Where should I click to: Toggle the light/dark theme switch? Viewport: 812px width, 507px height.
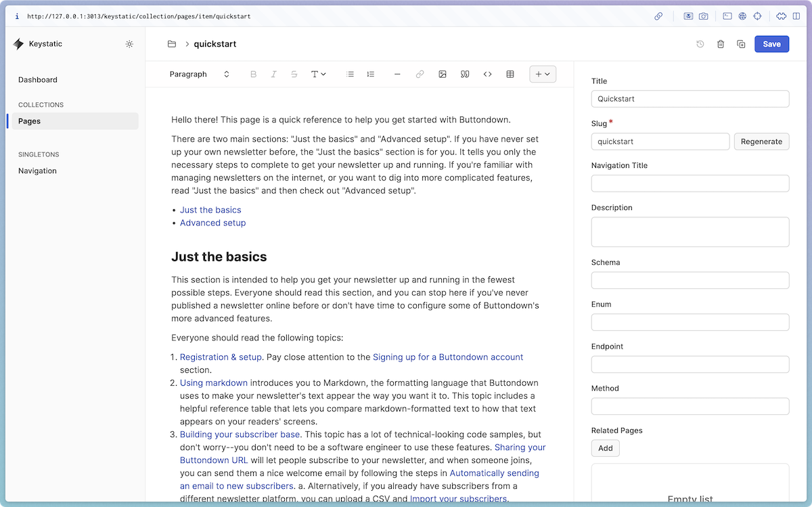click(x=129, y=43)
